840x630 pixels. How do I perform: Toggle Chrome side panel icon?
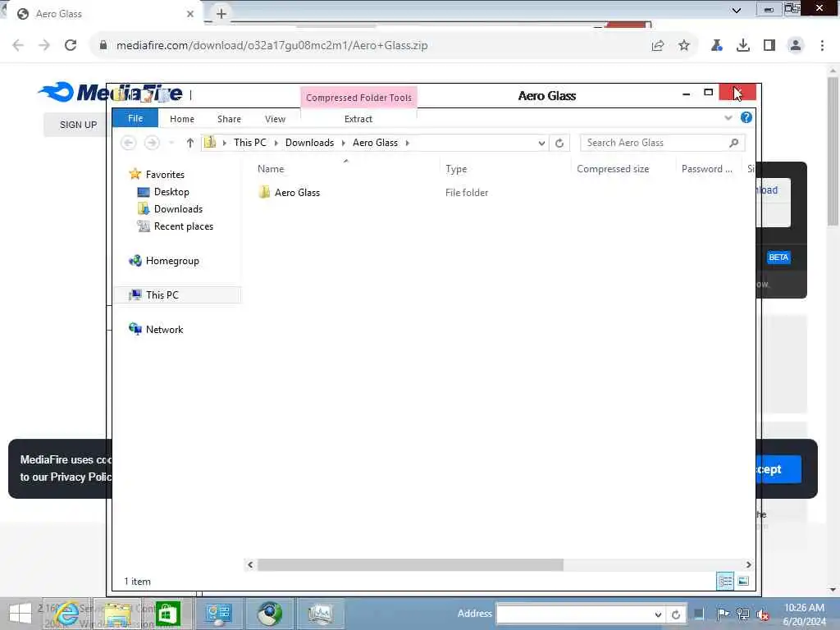coord(769,45)
